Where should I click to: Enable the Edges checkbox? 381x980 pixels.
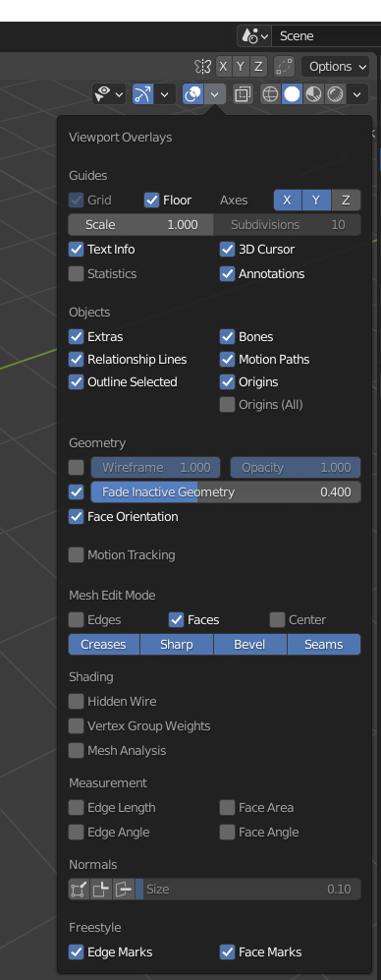(x=77, y=620)
